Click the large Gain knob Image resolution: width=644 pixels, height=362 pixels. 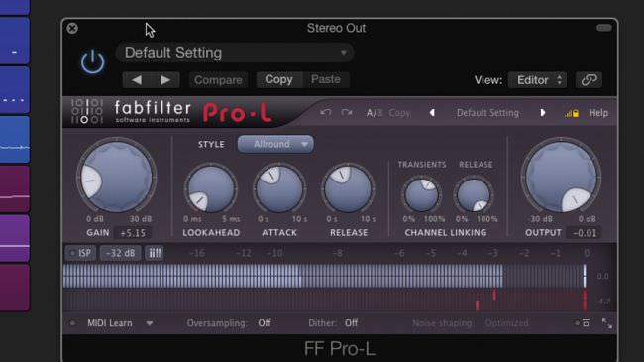(116, 177)
